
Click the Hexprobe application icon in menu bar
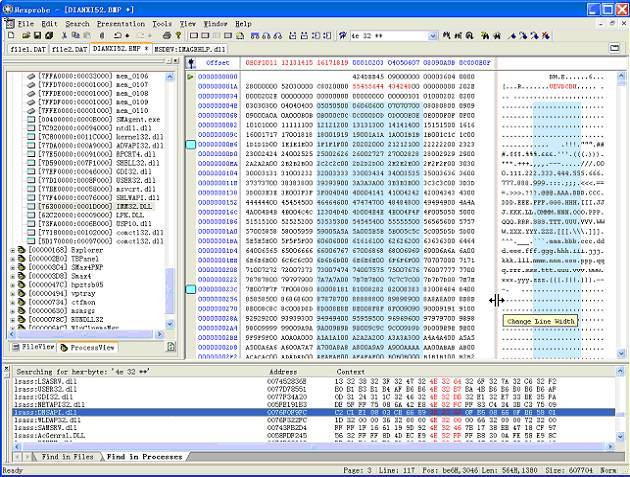pyautogui.click(x=10, y=24)
